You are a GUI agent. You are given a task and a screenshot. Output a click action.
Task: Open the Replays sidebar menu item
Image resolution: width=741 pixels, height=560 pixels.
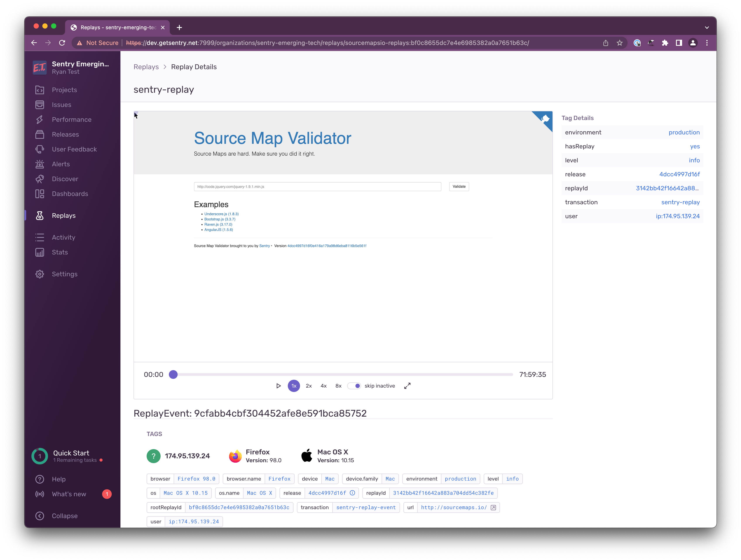pyautogui.click(x=64, y=215)
